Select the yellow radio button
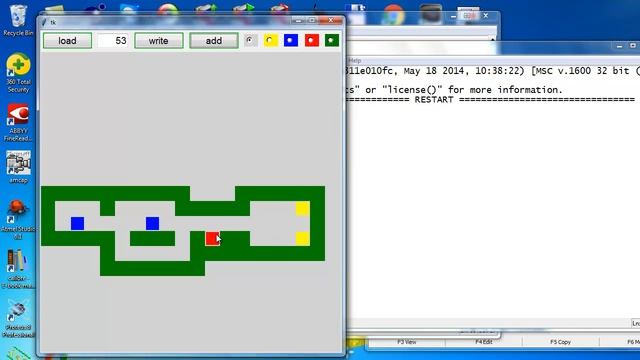 click(270, 40)
